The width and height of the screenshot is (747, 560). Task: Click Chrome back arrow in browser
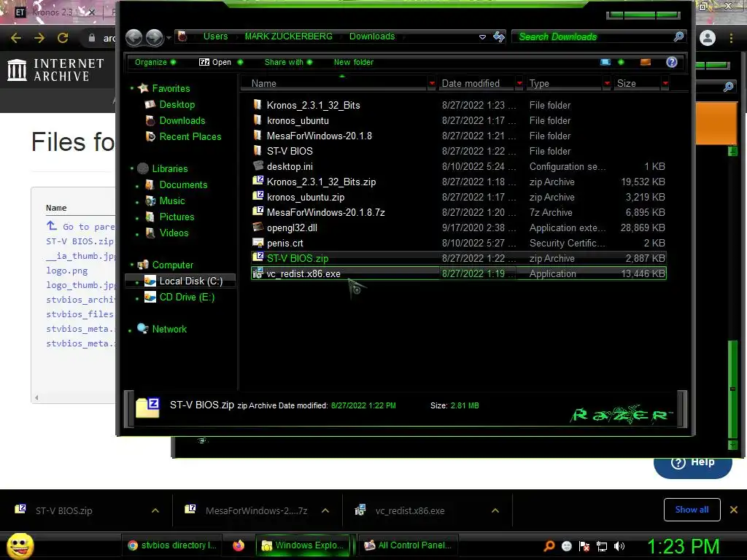click(16, 38)
